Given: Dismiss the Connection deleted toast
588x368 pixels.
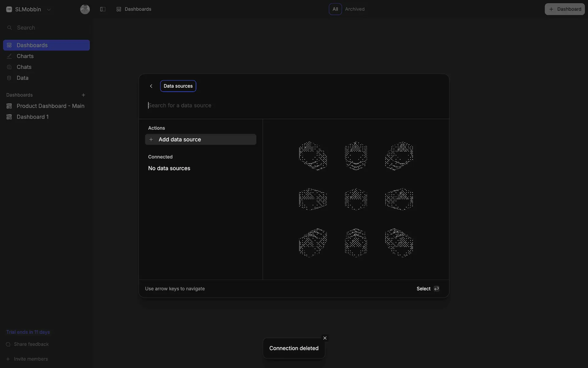Looking at the screenshot, I should pos(325,338).
